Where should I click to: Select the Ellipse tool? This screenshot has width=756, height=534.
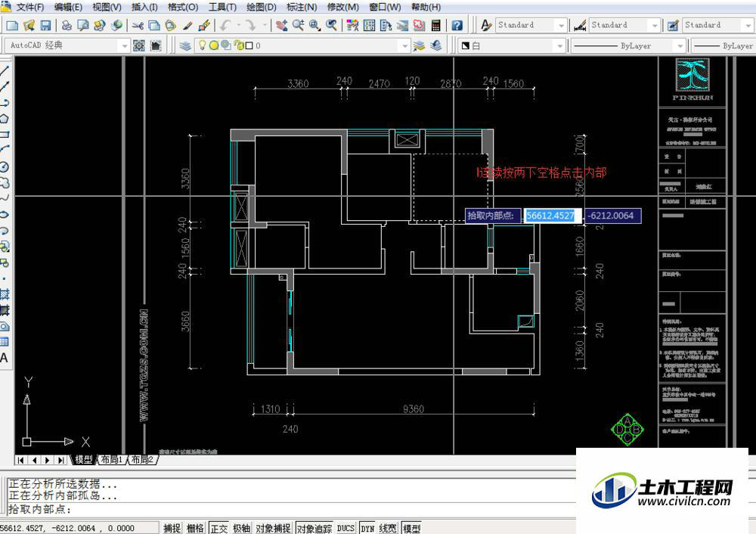point(5,215)
